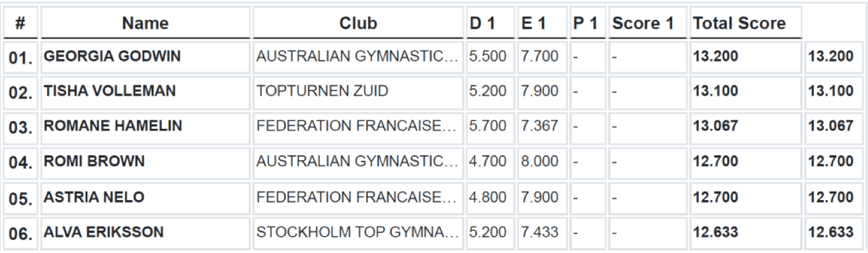
Task: Click the Stockholm Top Gymna... club cell
Action: click(x=358, y=232)
